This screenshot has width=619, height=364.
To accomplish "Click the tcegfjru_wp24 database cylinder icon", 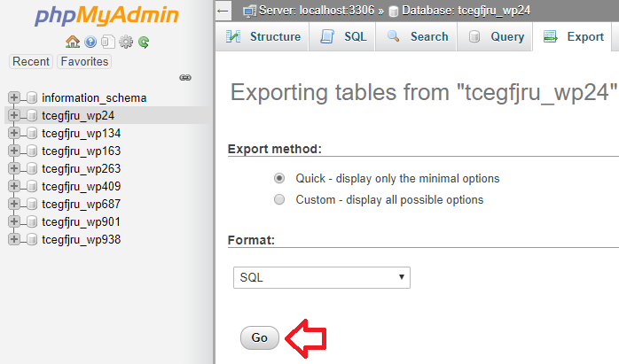I will (32, 115).
